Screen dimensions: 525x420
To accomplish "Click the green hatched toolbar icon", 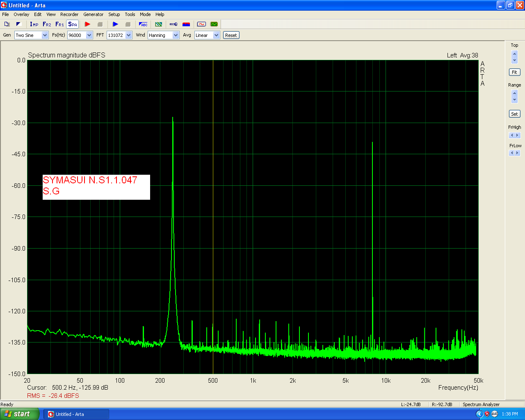I will (x=159, y=24).
